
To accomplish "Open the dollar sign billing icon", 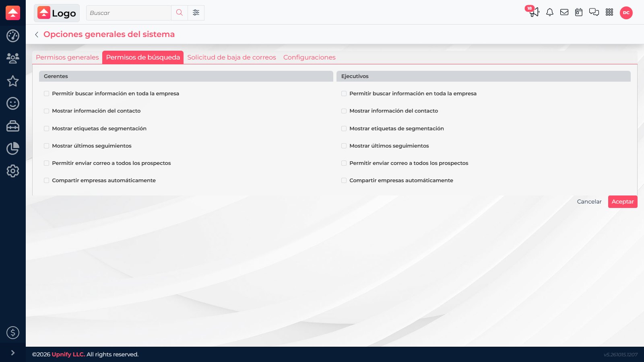I will (x=13, y=333).
